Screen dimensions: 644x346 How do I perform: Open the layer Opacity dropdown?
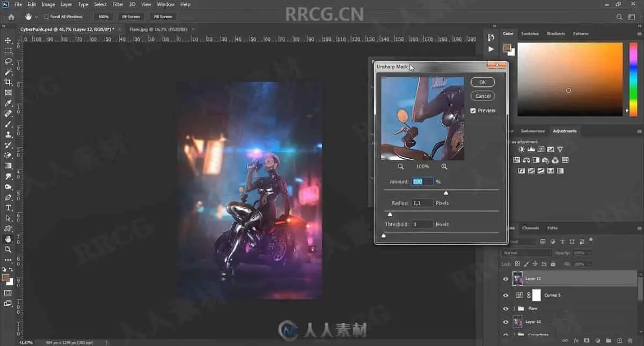coord(589,253)
